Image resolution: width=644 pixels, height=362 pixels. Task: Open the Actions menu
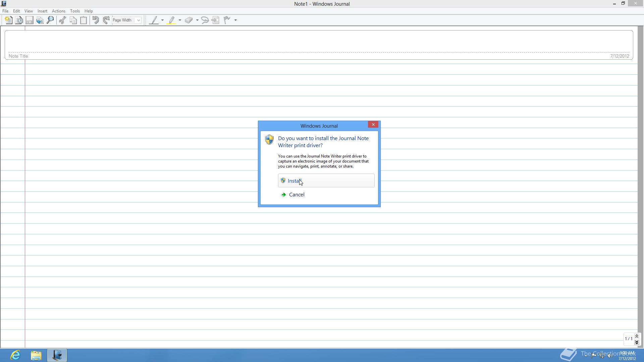pos(58,11)
